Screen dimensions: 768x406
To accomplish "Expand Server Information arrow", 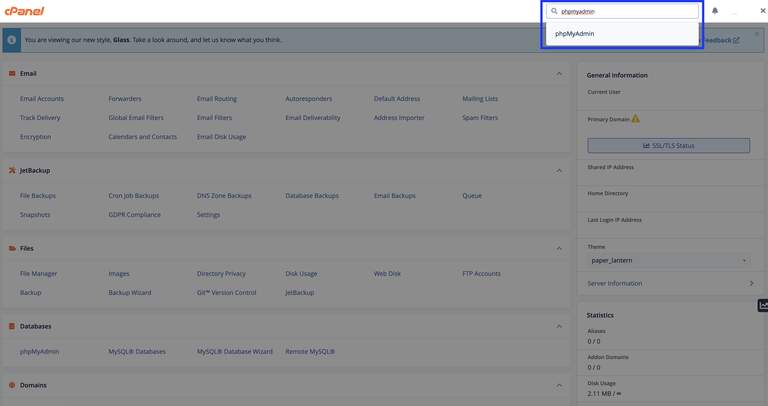I will point(752,284).
